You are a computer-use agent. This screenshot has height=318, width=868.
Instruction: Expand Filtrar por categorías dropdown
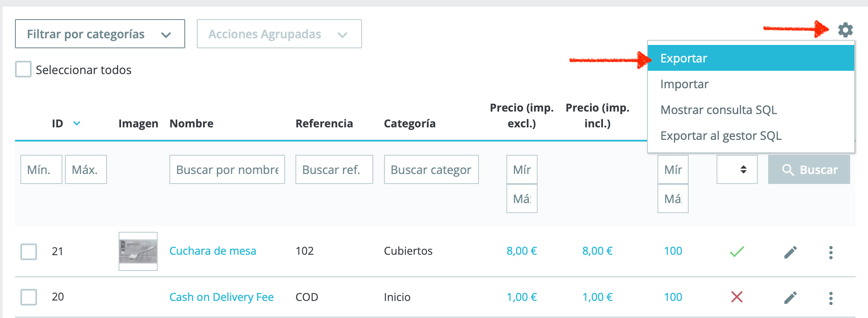[x=100, y=34]
